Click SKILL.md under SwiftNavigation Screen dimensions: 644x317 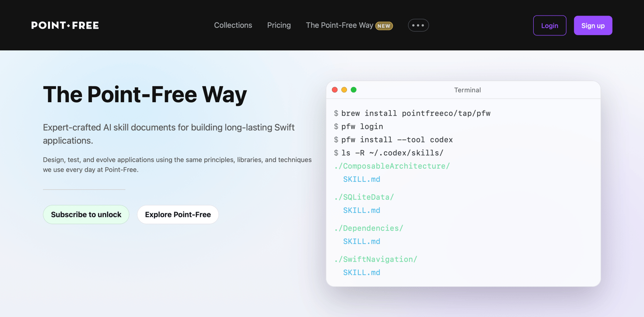pos(362,272)
